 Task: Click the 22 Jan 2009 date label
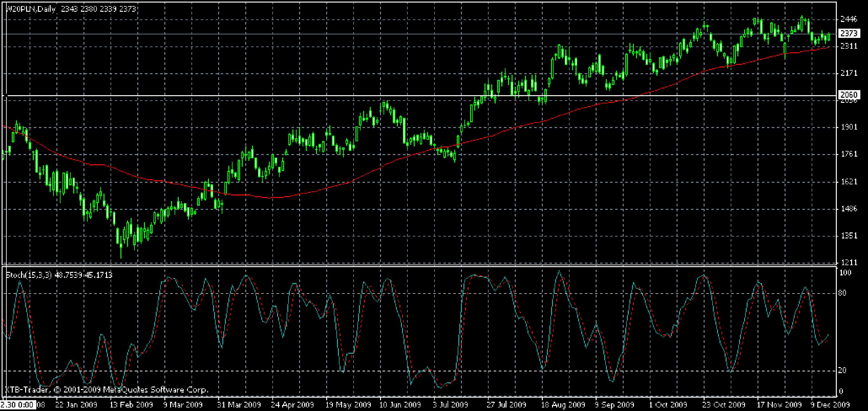point(76,405)
